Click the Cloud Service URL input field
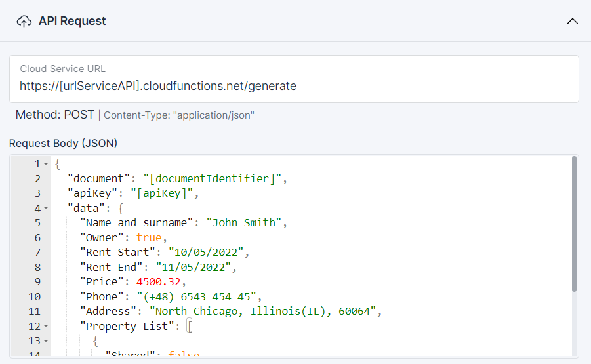Viewport: 591px width, 364px height. (x=294, y=85)
